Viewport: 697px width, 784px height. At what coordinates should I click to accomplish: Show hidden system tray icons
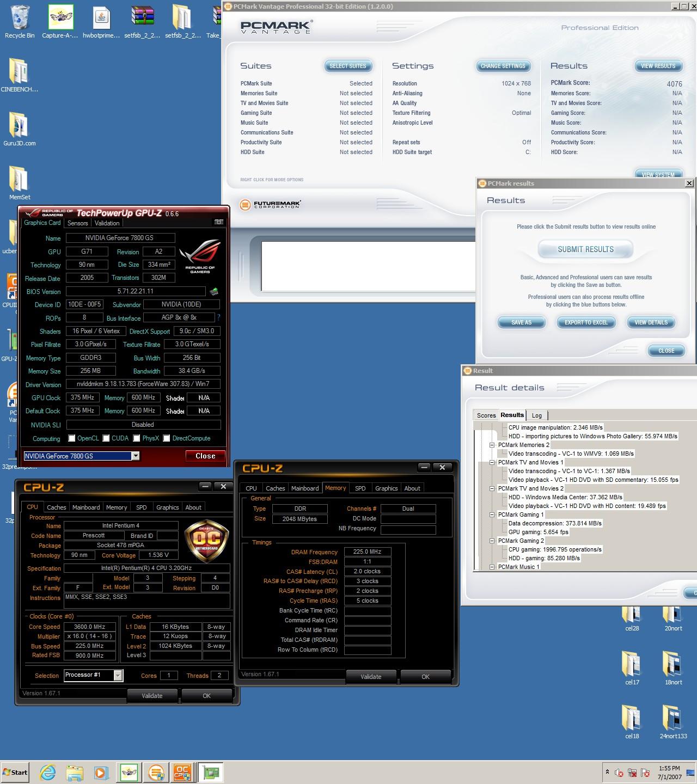[607, 772]
